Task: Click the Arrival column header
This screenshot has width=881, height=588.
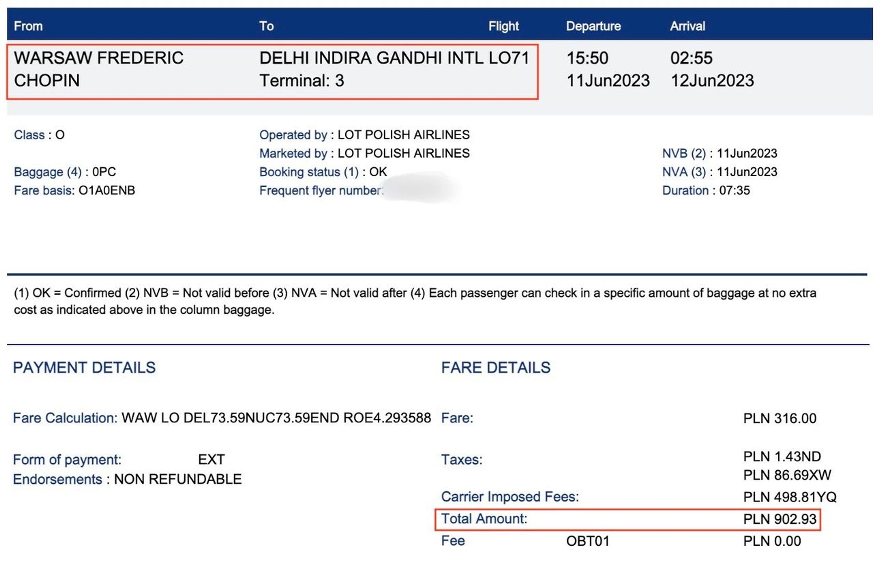Action: [x=687, y=26]
